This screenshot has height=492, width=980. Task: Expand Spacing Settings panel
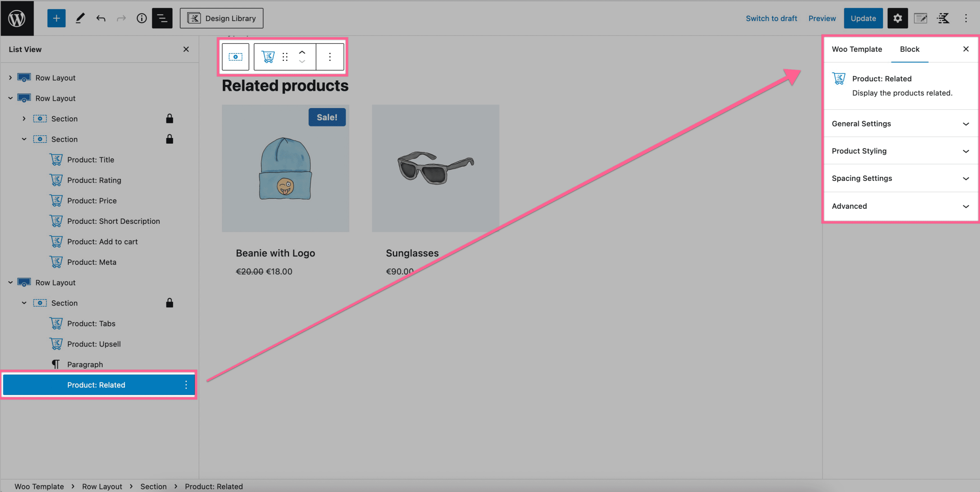pos(901,178)
